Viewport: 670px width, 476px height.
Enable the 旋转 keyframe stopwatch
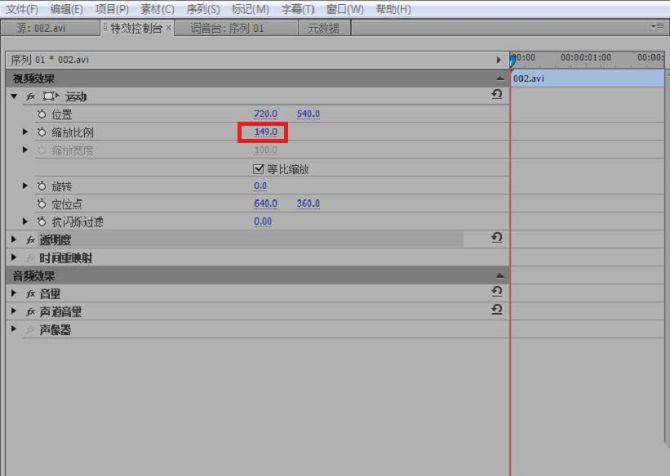point(41,186)
